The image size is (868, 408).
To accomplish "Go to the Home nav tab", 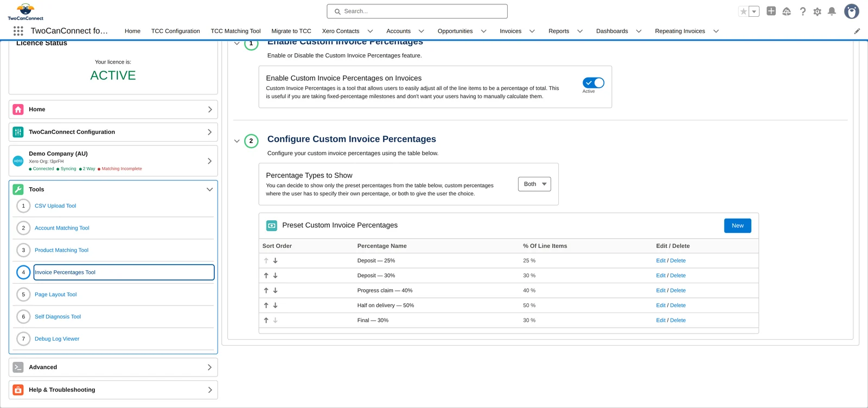I will (132, 31).
